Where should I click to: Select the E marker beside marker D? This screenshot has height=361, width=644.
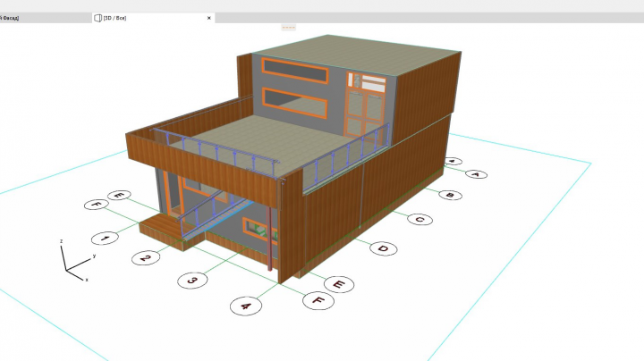(x=339, y=284)
